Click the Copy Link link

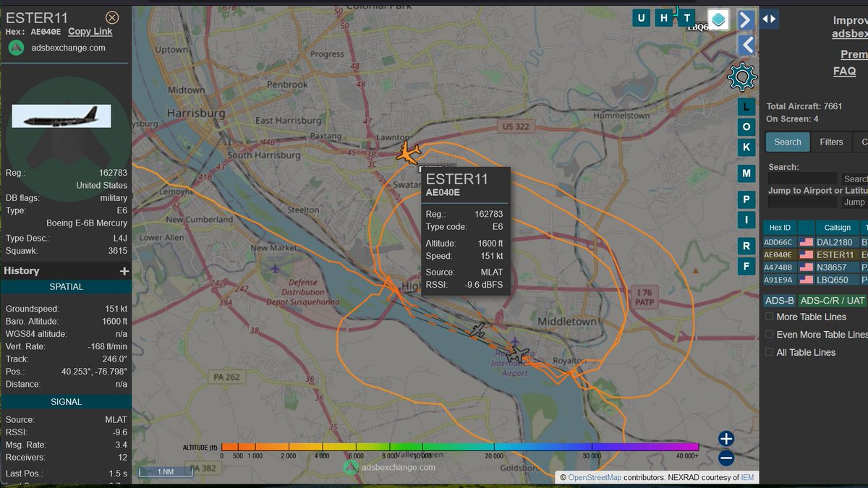(x=90, y=31)
